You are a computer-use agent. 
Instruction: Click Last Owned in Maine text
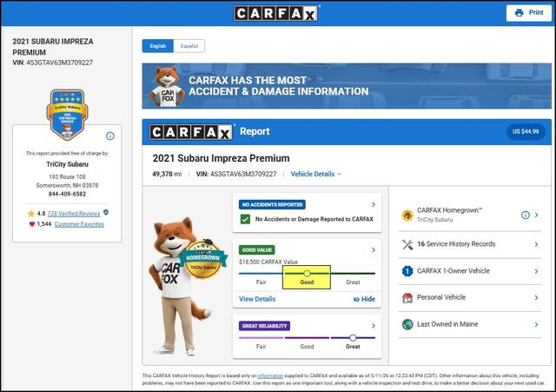447,324
